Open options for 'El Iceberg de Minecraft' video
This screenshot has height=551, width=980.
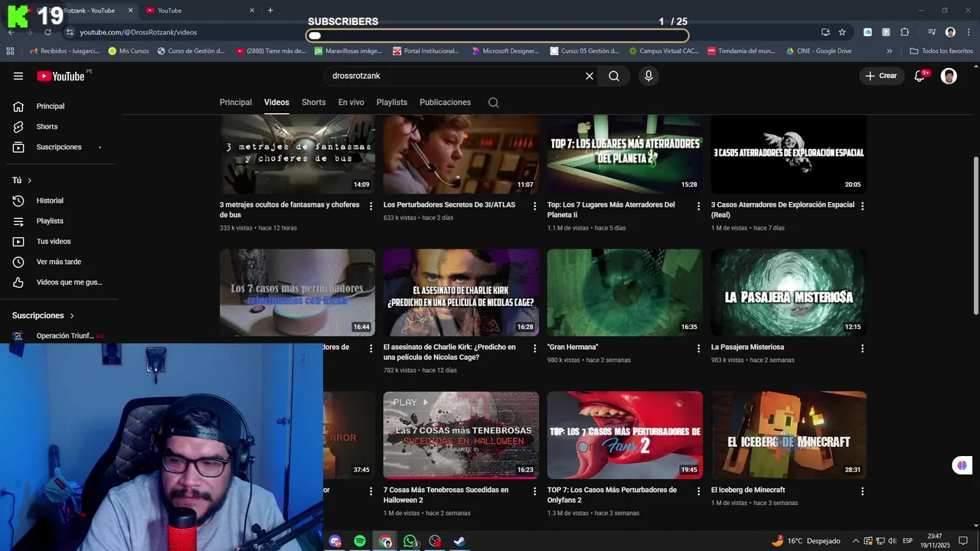[x=862, y=491]
